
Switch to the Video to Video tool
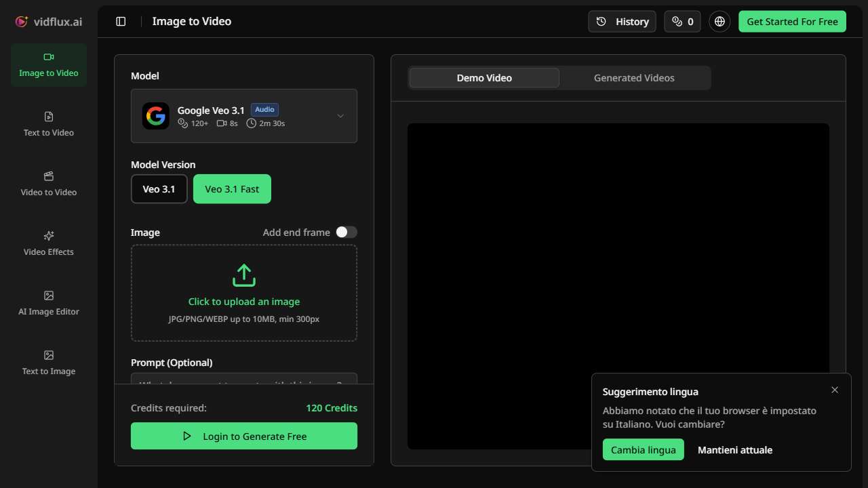point(48,184)
